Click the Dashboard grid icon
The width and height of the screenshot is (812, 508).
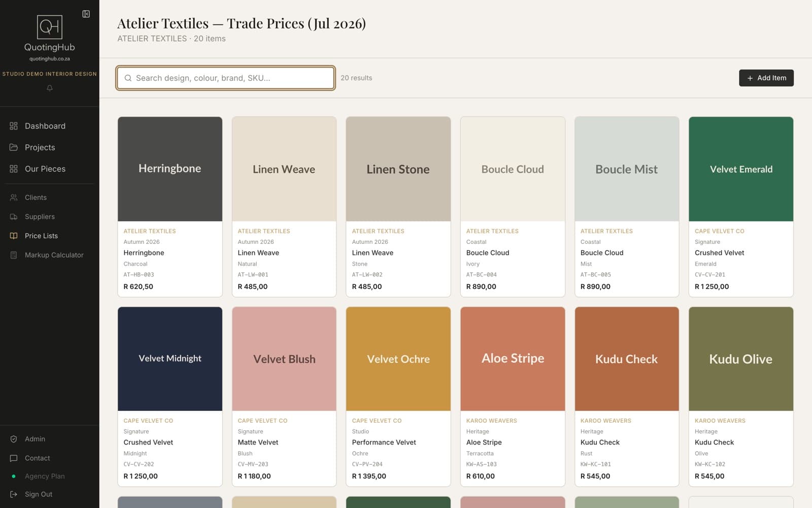(x=14, y=126)
